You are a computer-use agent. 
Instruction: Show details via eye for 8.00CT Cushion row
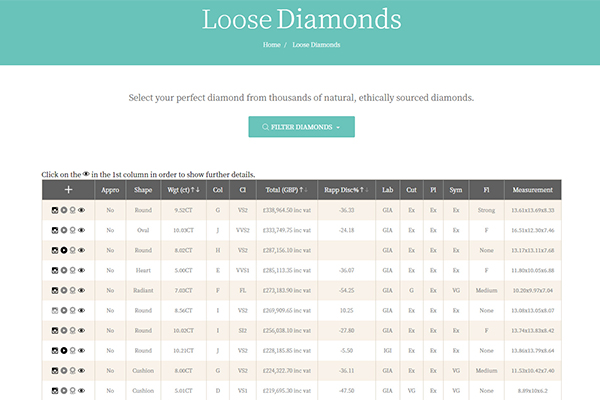point(82,371)
